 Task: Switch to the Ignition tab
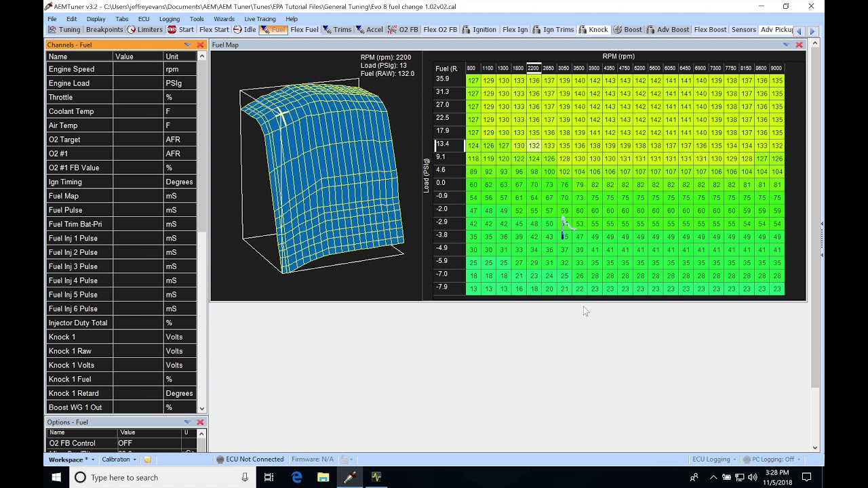(x=479, y=30)
